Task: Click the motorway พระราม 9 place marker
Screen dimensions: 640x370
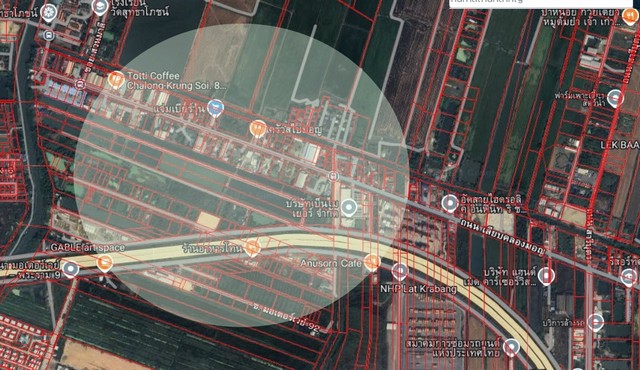Action: pos(71,269)
